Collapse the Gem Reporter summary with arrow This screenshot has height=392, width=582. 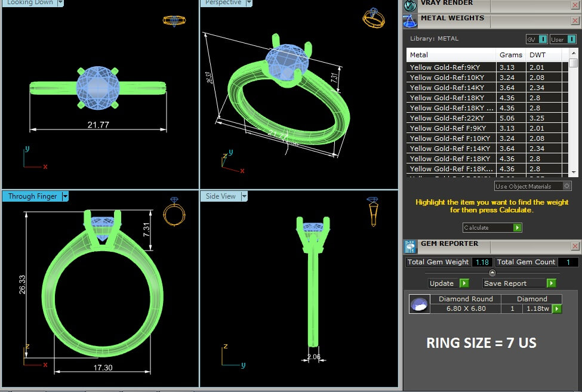coord(492,272)
